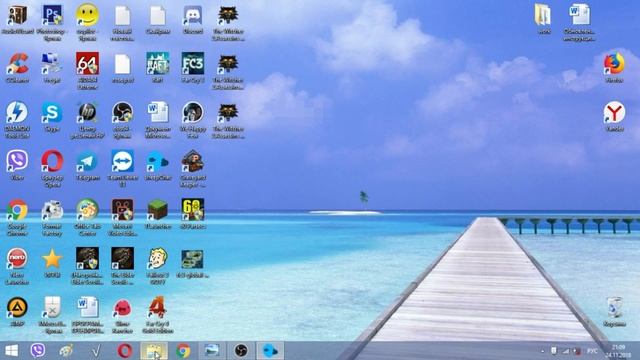Select the Photoshop desktop shortcut

(x=52, y=16)
